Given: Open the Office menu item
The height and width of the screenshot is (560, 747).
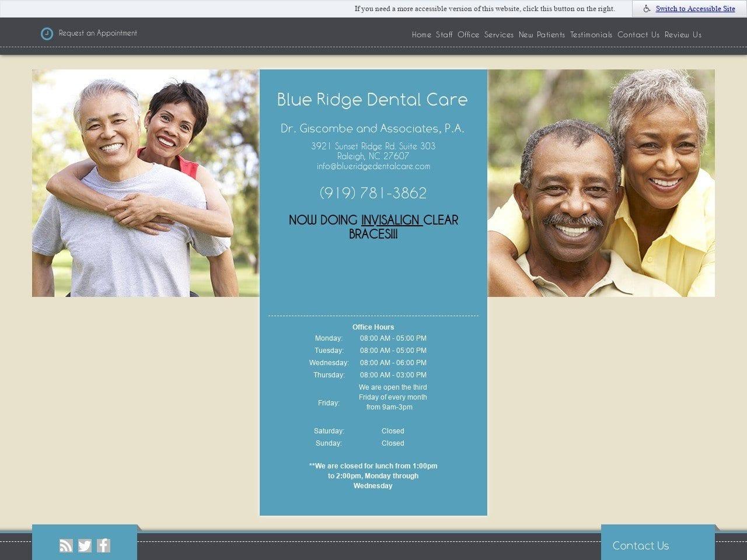Looking at the screenshot, I should 469,34.
